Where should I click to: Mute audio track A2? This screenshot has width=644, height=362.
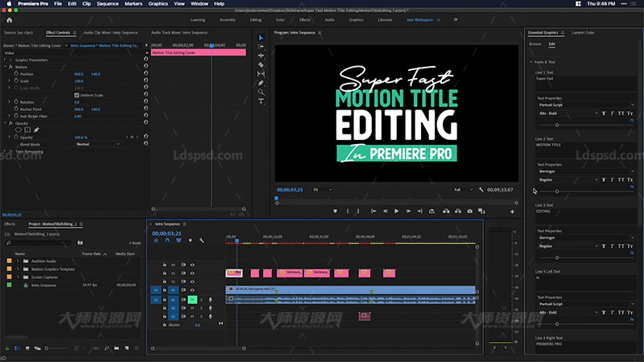(x=192, y=308)
